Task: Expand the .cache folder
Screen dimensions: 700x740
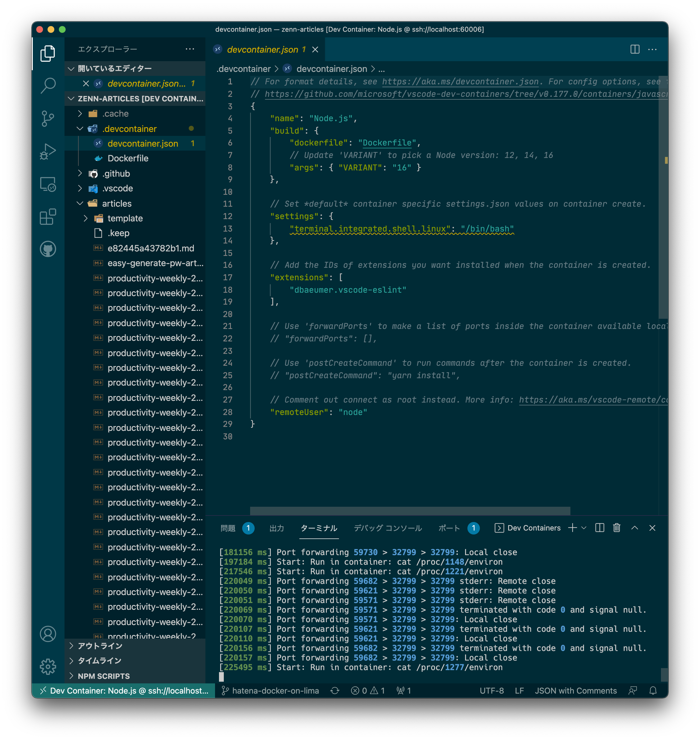Action: 115,114
